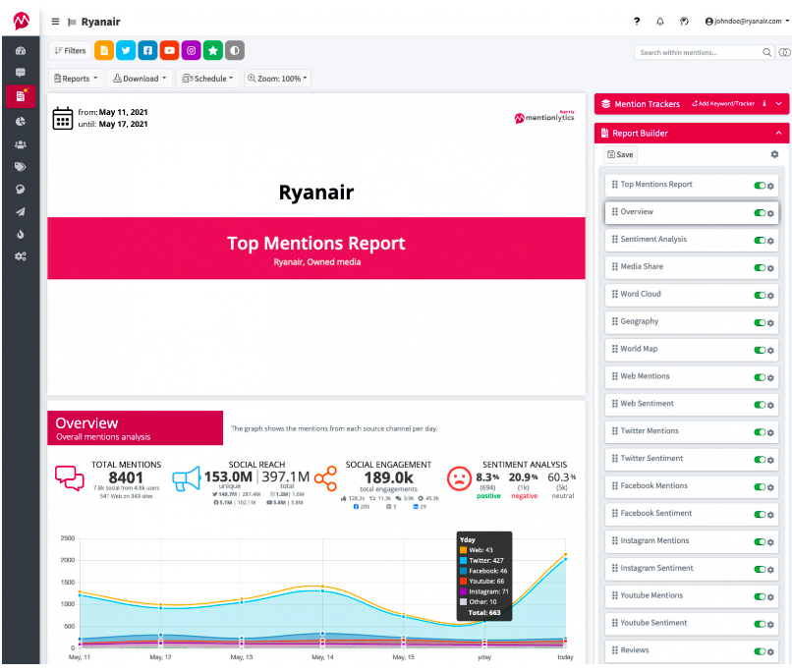
Task: Click the Filters button
Action: (x=70, y=50)
